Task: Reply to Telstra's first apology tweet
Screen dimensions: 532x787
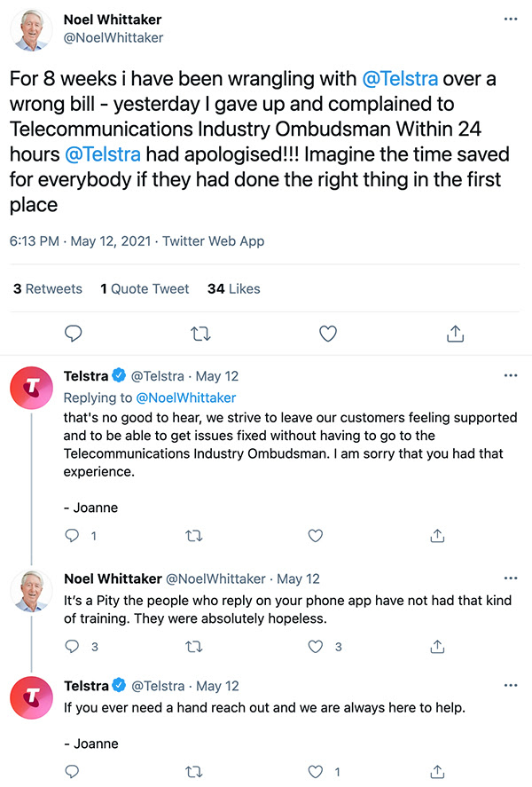Action: click(73, 536)
